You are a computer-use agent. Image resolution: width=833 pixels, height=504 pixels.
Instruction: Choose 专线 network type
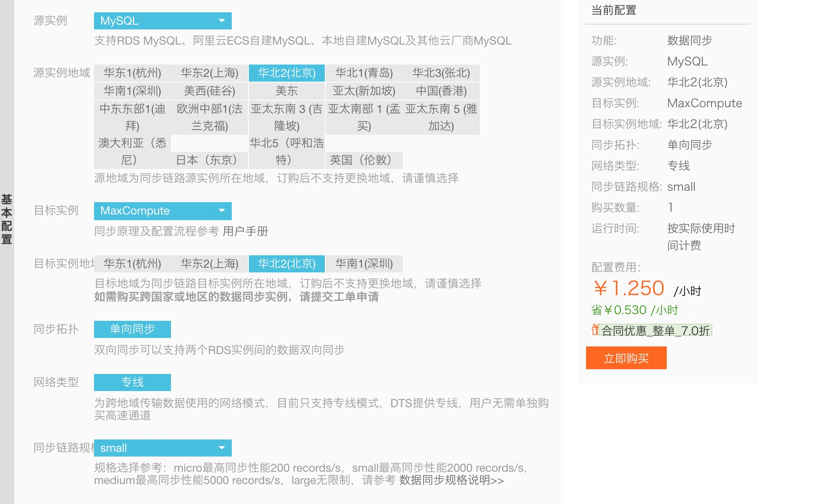coord(133,383)
